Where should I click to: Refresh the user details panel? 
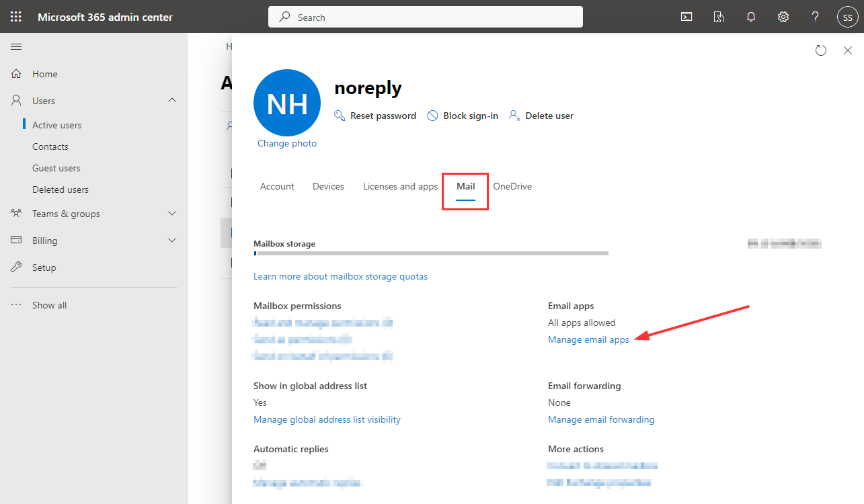[x=820, y=50]
